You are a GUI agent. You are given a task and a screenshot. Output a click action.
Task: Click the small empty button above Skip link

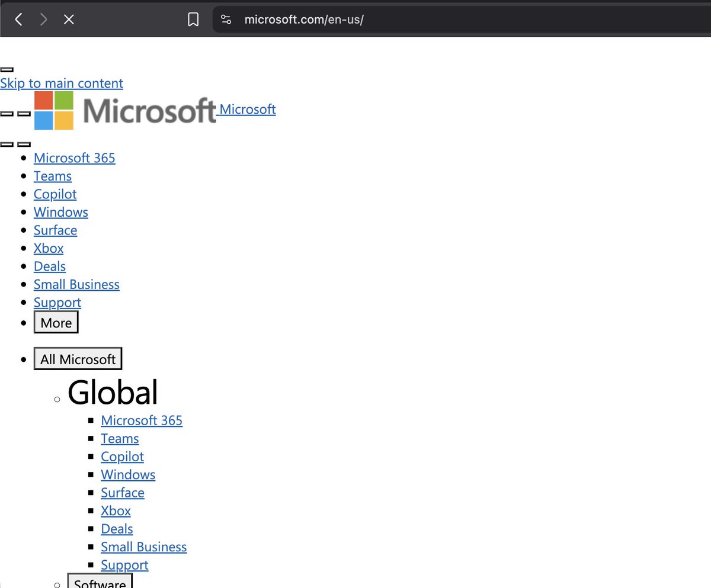[7, 70]
